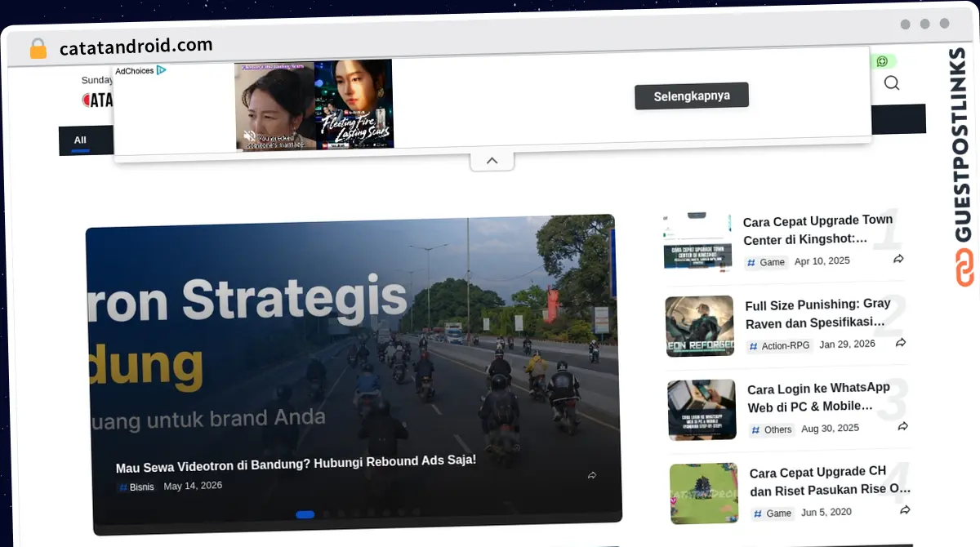Share the featured Videotron Bandung article
The width and height of the screenshot is (980, 547).
592,475
